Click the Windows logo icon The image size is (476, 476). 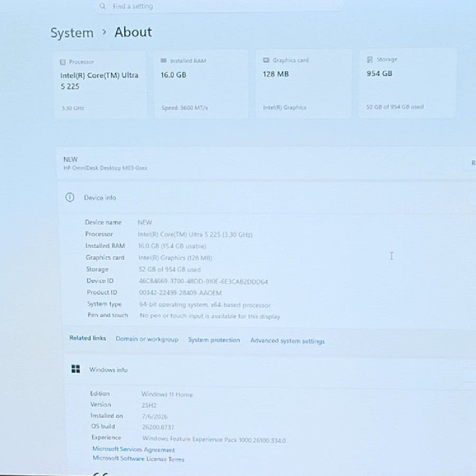[76, 369]
